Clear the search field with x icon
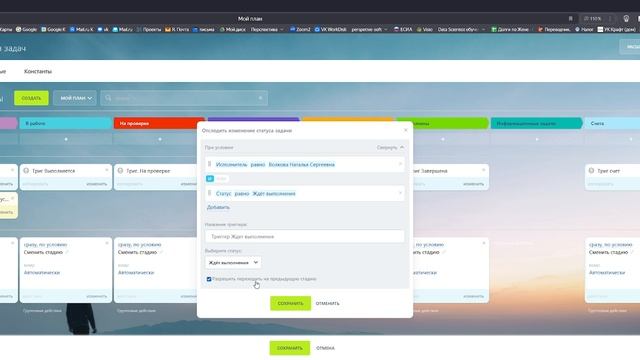 click(x=260, y=98)
